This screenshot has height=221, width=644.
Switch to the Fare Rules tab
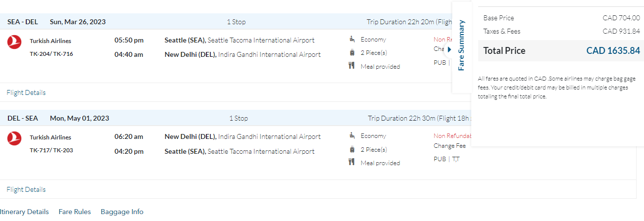(x=75, y=212)
